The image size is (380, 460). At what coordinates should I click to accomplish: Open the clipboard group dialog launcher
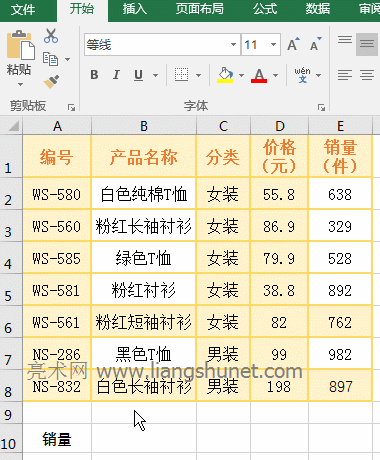pos(71,107)
